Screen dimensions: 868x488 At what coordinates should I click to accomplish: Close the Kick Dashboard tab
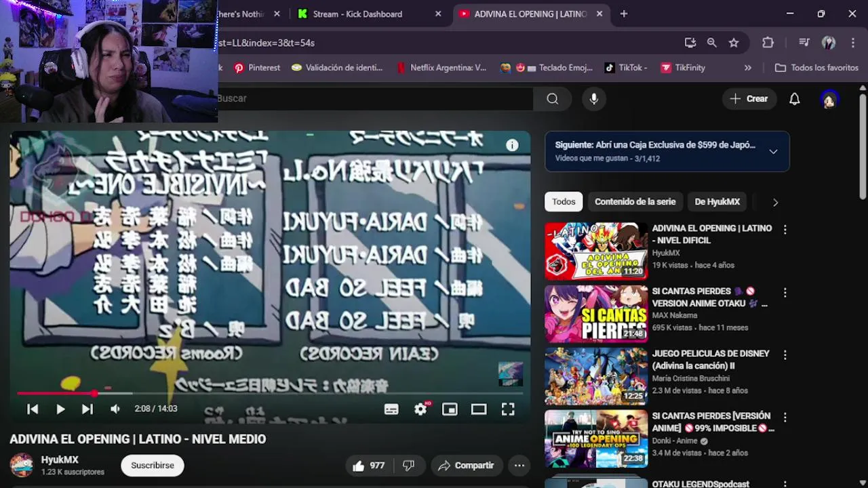coord(438,14)
